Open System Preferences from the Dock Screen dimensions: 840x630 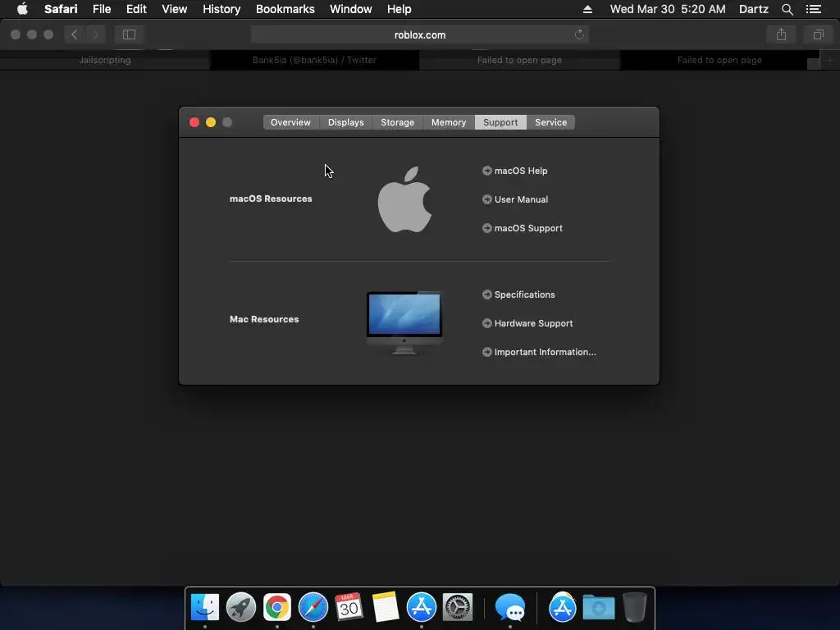[x=458, y=607]
